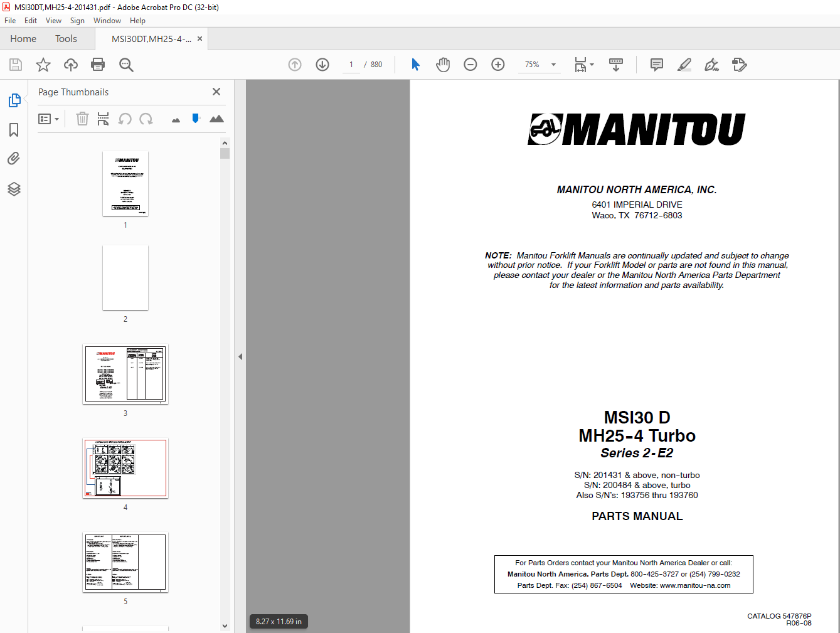Screen dimensions: 840x633
Task: Show Page Thumbnails sidebar icon
Action: (14, 100)
